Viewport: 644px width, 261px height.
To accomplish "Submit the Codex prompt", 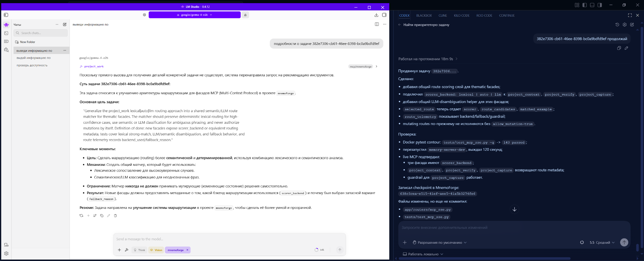I will [x=624, y=242].
